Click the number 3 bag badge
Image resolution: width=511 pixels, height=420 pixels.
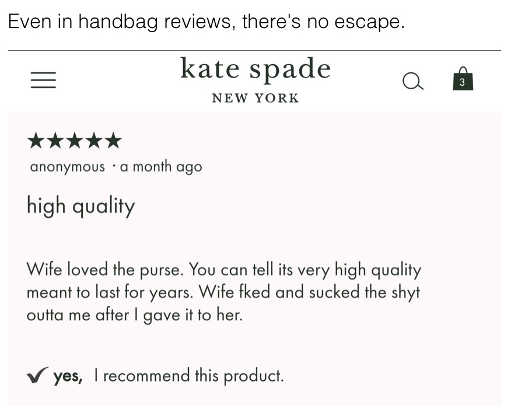tap(462, 82)
